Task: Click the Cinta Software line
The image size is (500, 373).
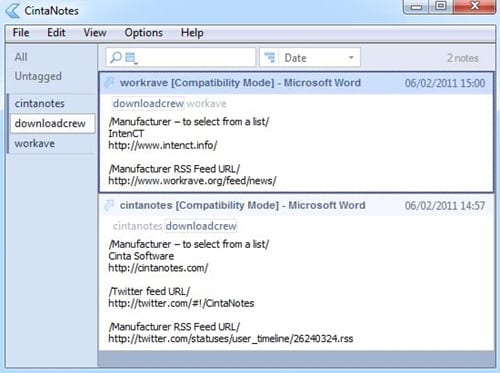Action: [141, 256]
